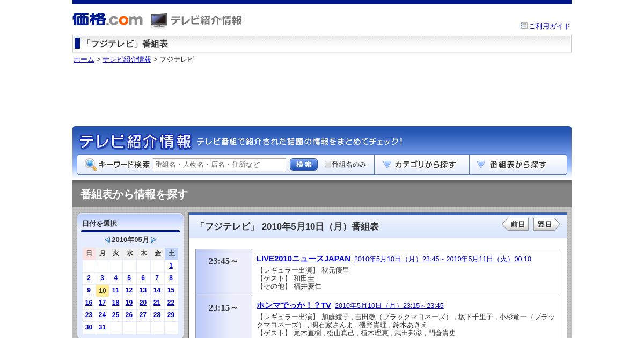Viewport: 644px width, 338px height.
Task: Select May 8 in the calendar
Action: click(171, 278)
